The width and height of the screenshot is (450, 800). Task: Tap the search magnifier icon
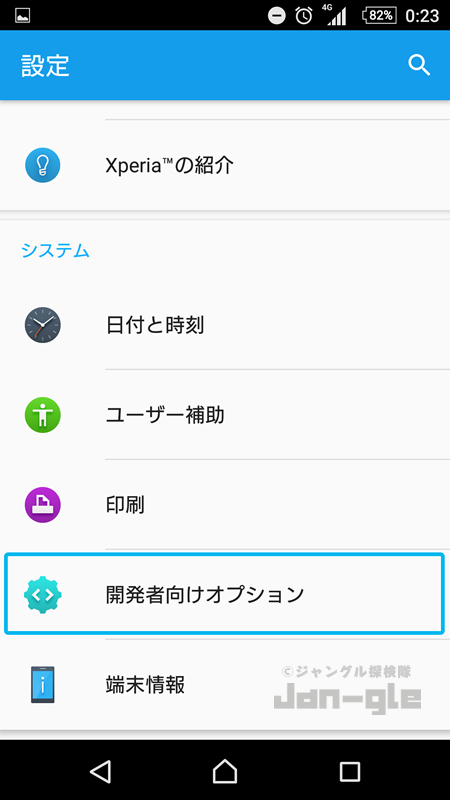[419, 65]
